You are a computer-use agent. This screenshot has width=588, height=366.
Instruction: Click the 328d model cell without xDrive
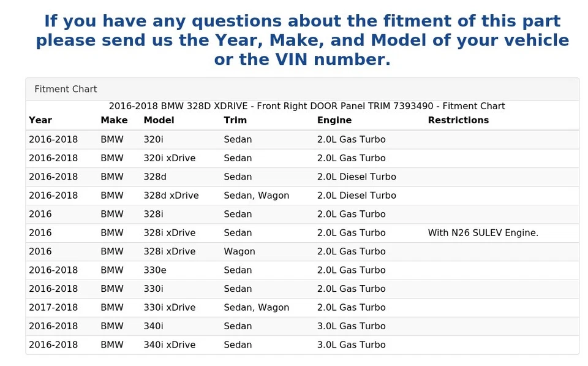tap(155, 177)
